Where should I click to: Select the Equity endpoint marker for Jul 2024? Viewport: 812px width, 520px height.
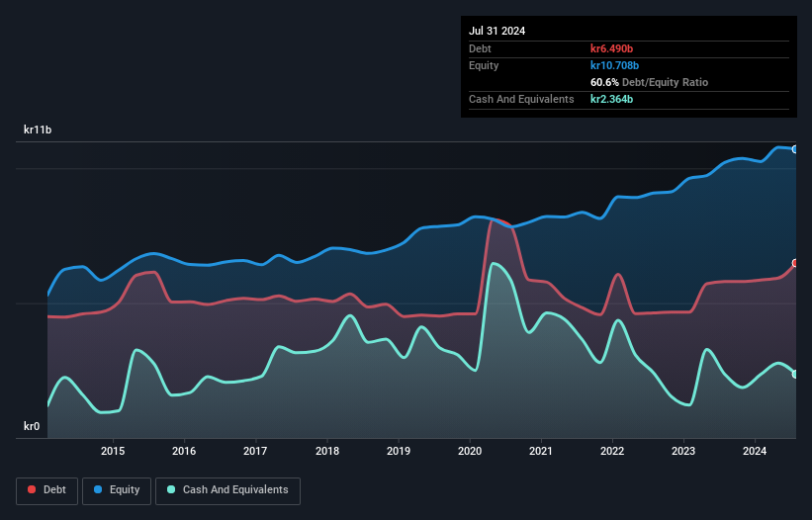click(795, 149)
